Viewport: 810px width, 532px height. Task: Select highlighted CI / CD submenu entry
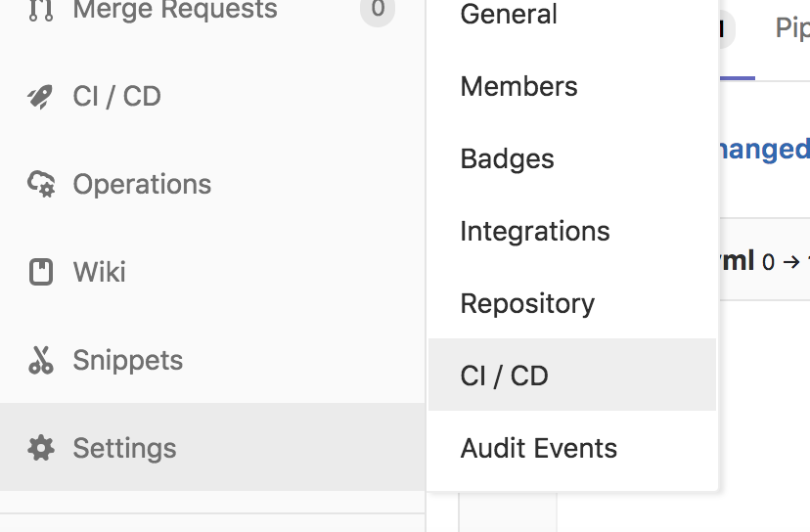[x=504, y=376]
